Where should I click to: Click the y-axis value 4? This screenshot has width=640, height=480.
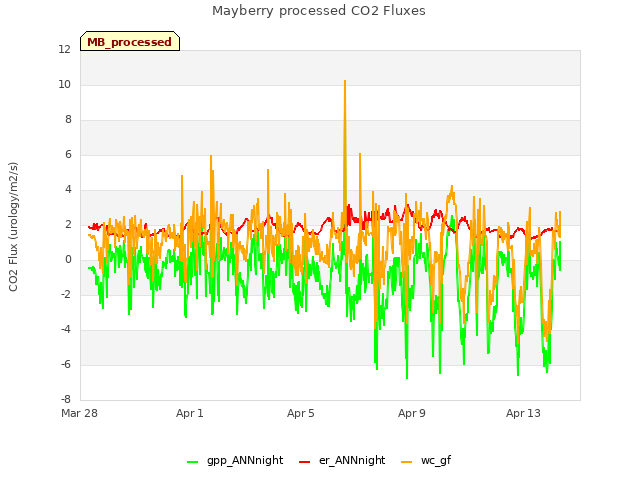tap(68, 190)
